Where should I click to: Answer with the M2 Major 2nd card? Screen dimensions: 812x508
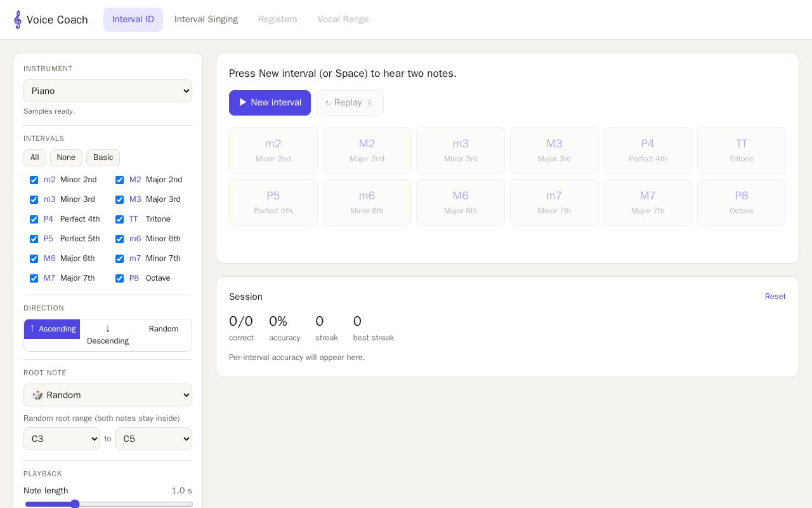click(367, 150)
